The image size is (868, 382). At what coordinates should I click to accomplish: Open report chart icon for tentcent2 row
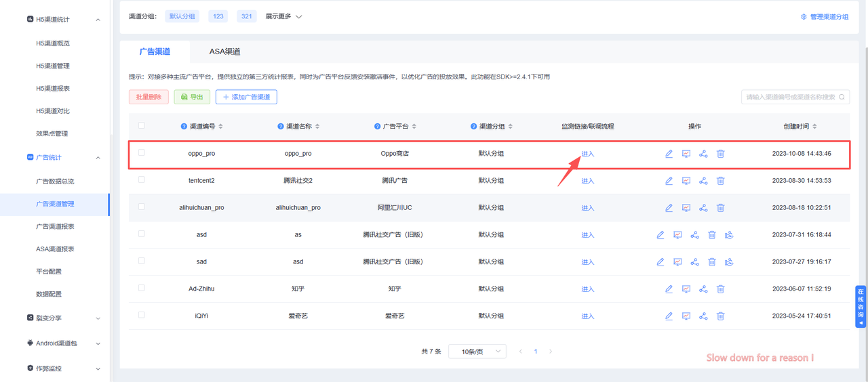pyautogui.click(x=686, y=181)
